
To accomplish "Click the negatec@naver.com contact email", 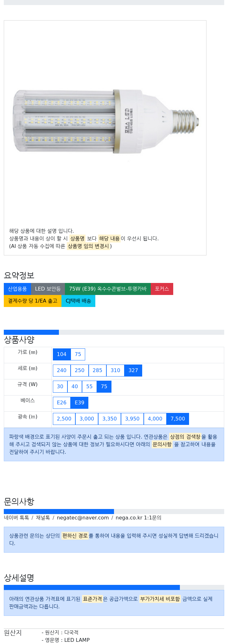I will (83, 518).
